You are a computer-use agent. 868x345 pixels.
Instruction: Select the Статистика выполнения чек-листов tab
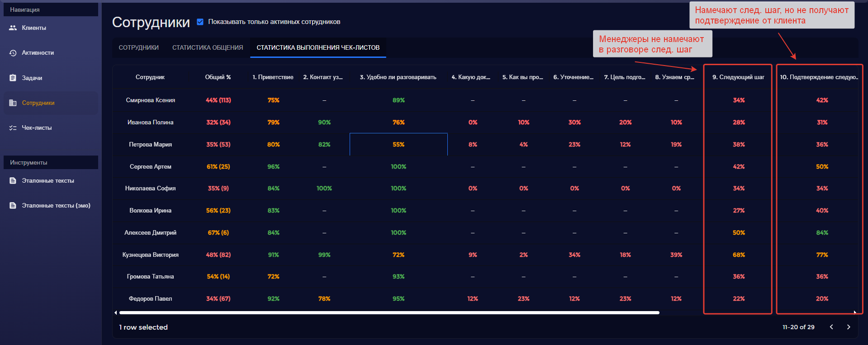(318, 47)
